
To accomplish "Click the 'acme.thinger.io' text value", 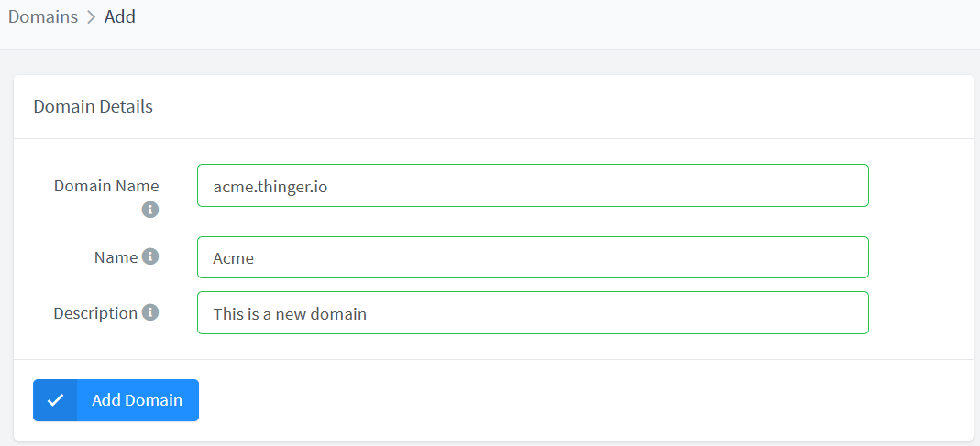I will pyautogui.click(x=270, y=186).
